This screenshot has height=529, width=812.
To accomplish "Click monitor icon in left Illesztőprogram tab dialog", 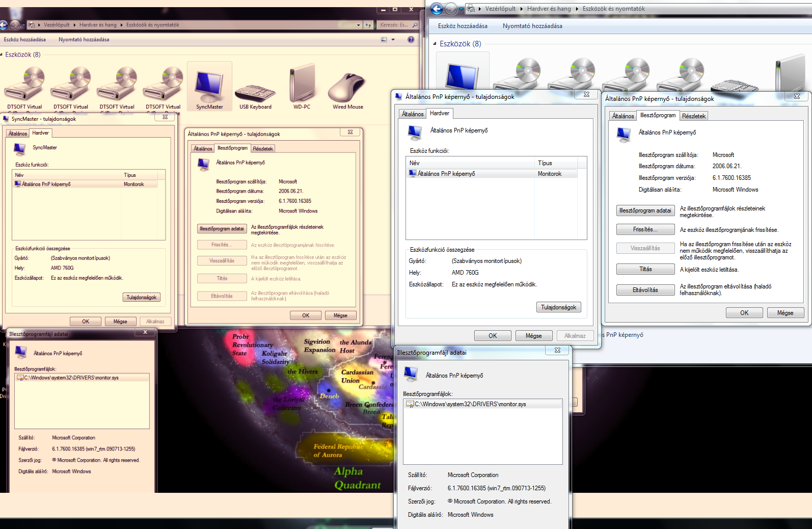I will pos(203,164).
